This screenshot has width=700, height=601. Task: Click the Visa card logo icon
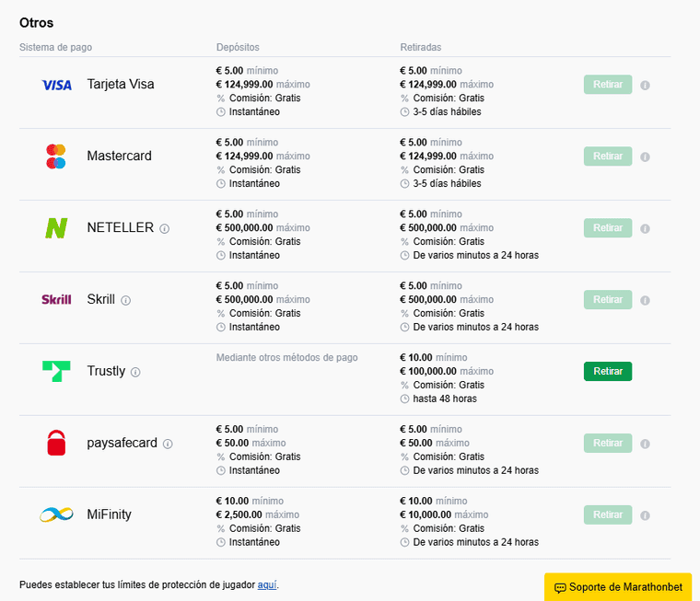pos(56,85)
